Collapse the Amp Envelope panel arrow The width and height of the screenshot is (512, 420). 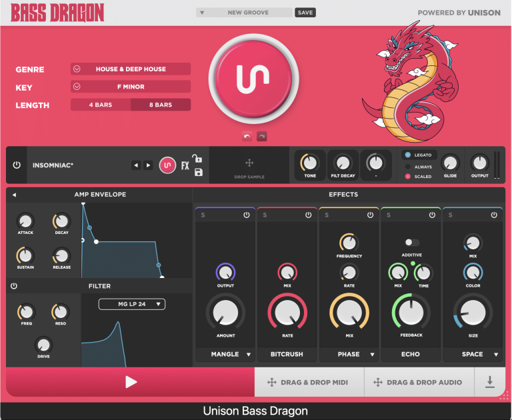point(14,195)
